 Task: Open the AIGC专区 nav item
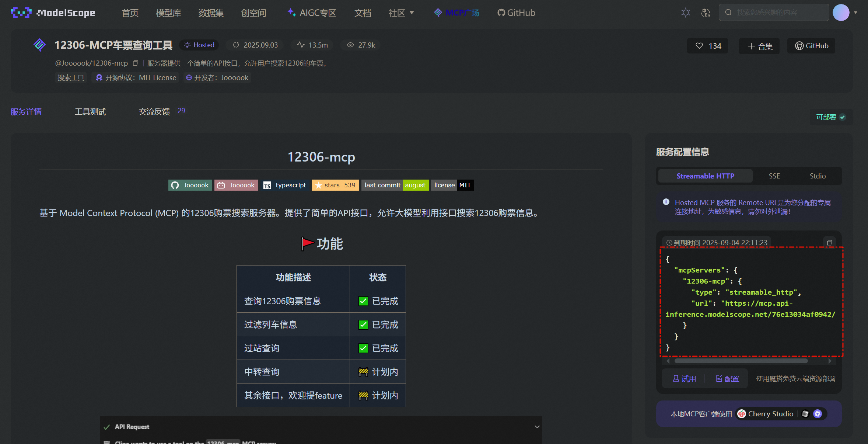click(312, 13)
